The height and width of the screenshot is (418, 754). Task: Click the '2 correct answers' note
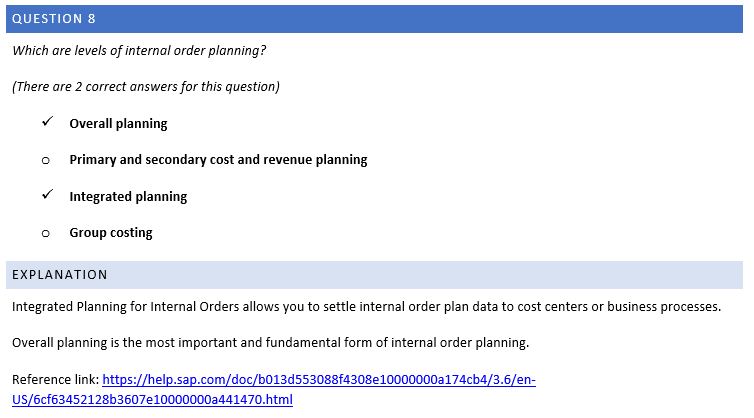pos(146,87)
